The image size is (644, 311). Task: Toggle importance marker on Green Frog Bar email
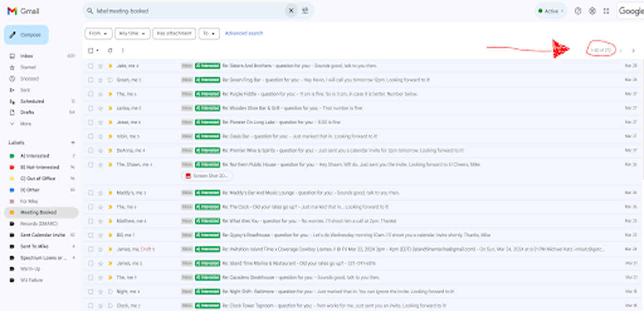point(110,79)
